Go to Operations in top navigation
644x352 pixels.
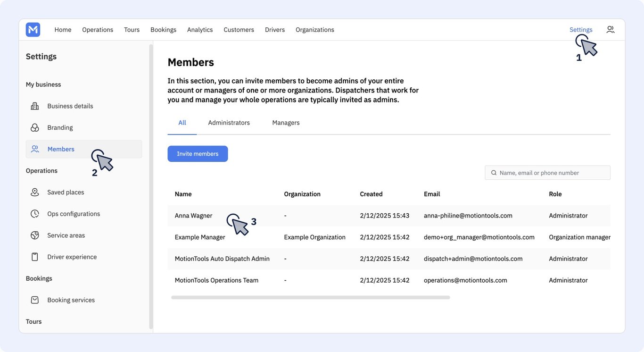tap(98, 30)
